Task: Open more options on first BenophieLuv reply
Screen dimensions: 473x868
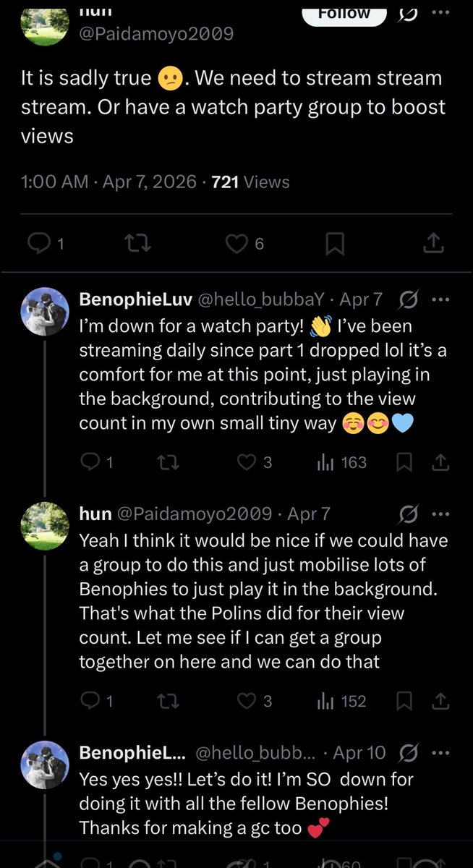Action: click(x=440, y=299)
